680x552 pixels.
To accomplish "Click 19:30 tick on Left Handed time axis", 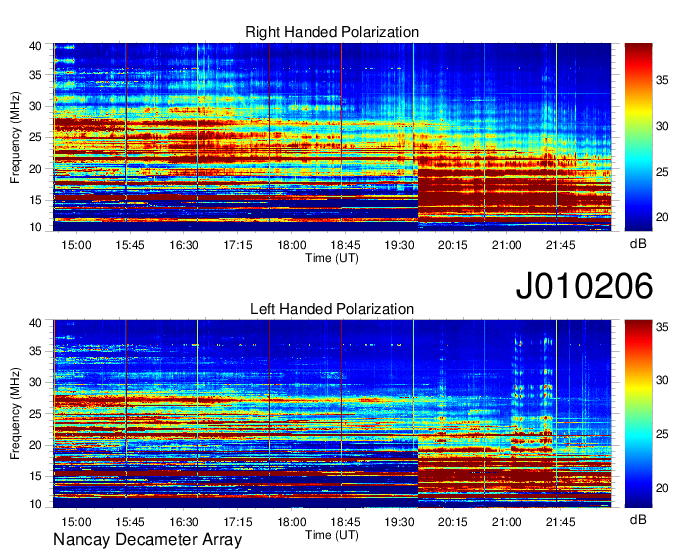I will (399, 522).
